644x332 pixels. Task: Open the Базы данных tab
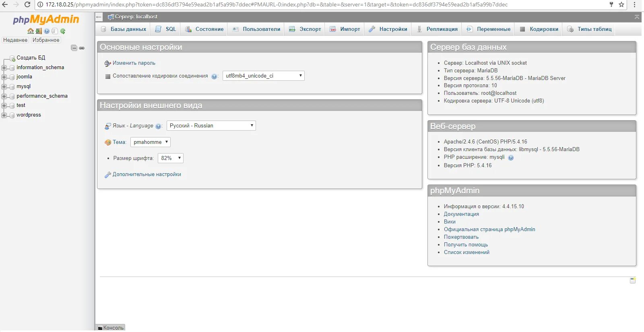pos(124,29)
